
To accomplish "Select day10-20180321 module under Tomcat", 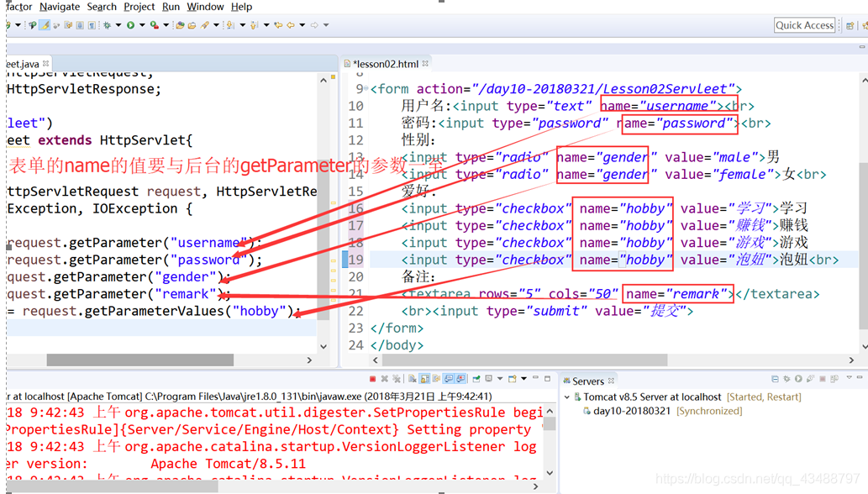I will tap(663, 411).
